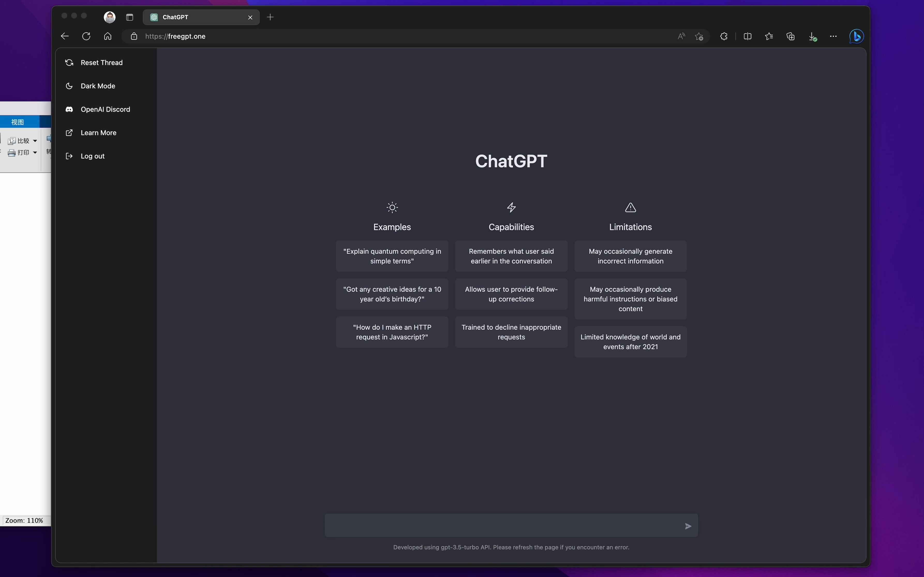Click the external link icon beside Learn More
The image size is (924, 577).
[69, 132]
